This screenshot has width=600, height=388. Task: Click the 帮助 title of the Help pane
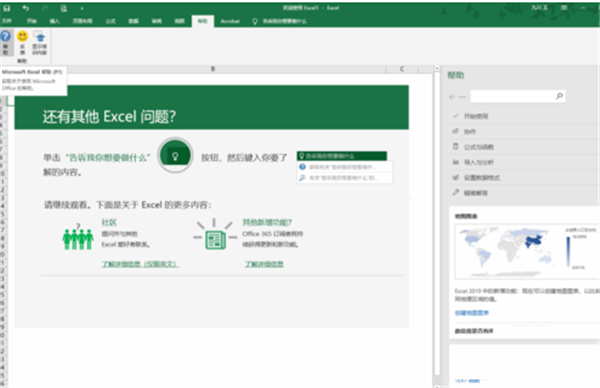tap(456, 75)
